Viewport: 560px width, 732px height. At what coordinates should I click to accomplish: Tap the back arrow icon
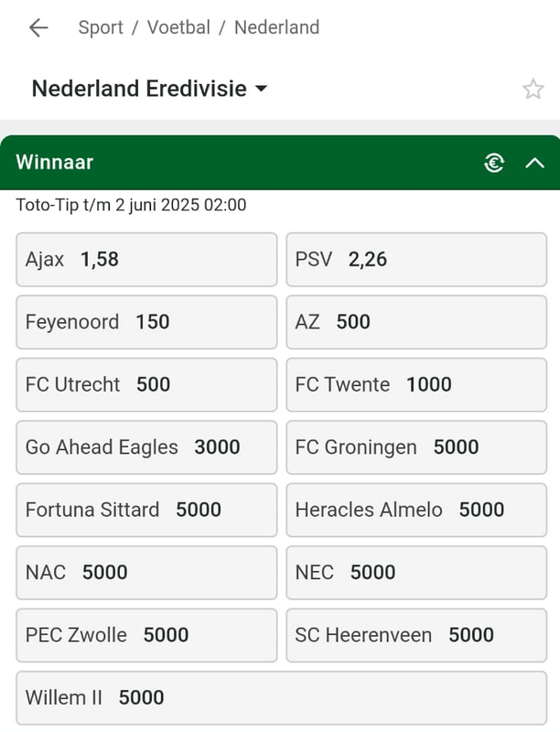[38, 27]
